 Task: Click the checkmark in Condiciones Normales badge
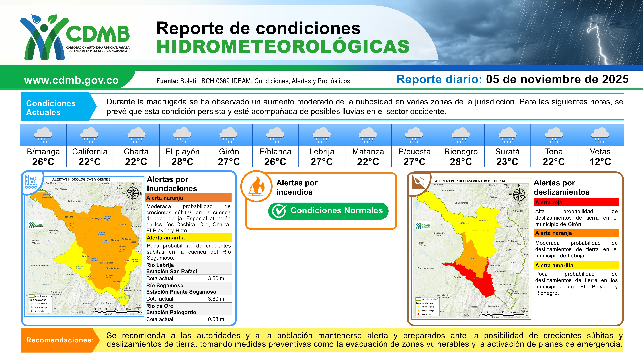coord(279,211)
